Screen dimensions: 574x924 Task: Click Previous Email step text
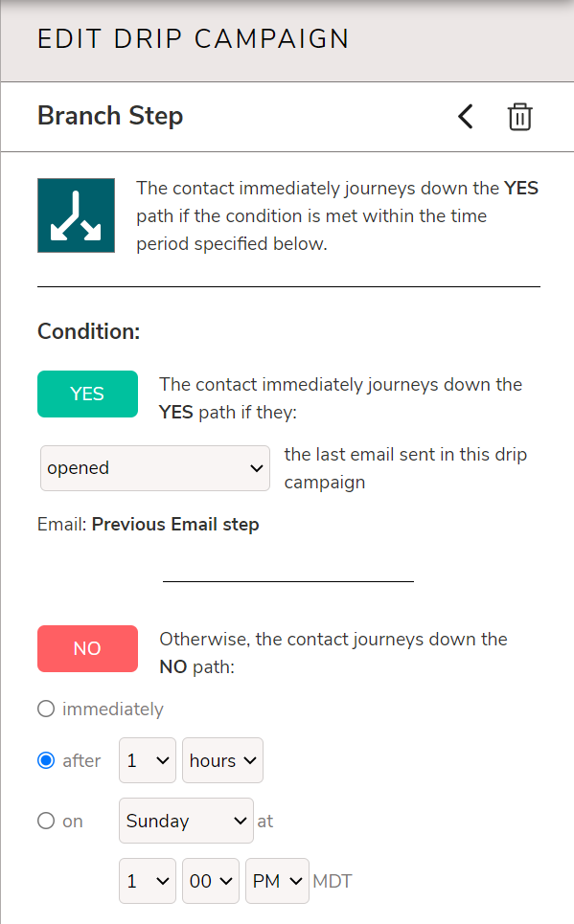tap(175, 524)
